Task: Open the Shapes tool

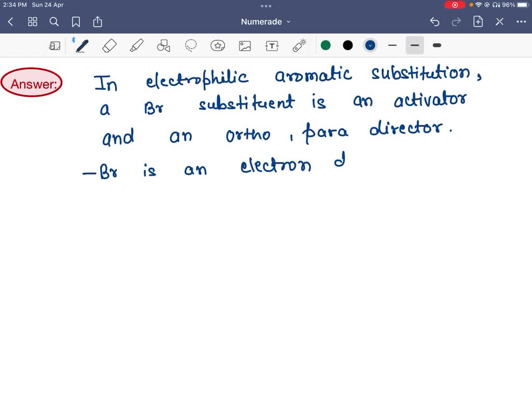Action: [x=164, y=45]
